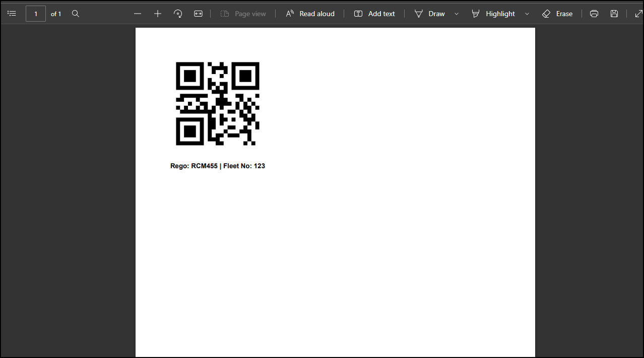
Task: Click the QR code image
Action: tap(218, 104)
